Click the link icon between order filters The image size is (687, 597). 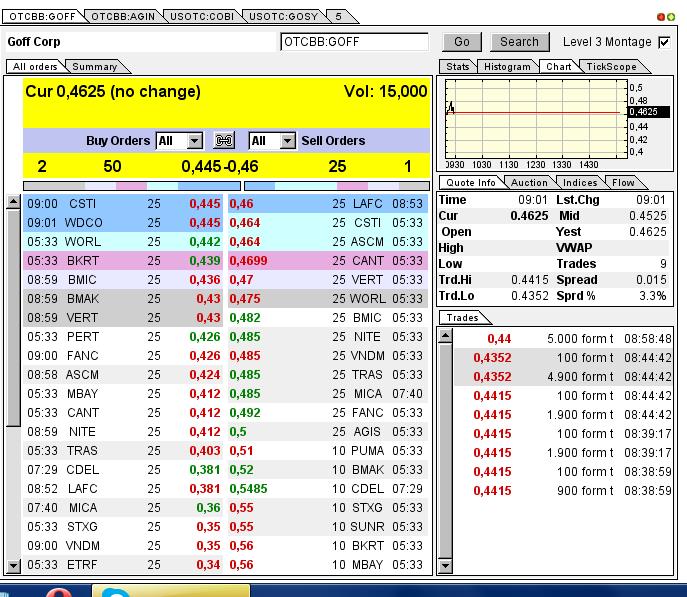[x=224, y=141]
